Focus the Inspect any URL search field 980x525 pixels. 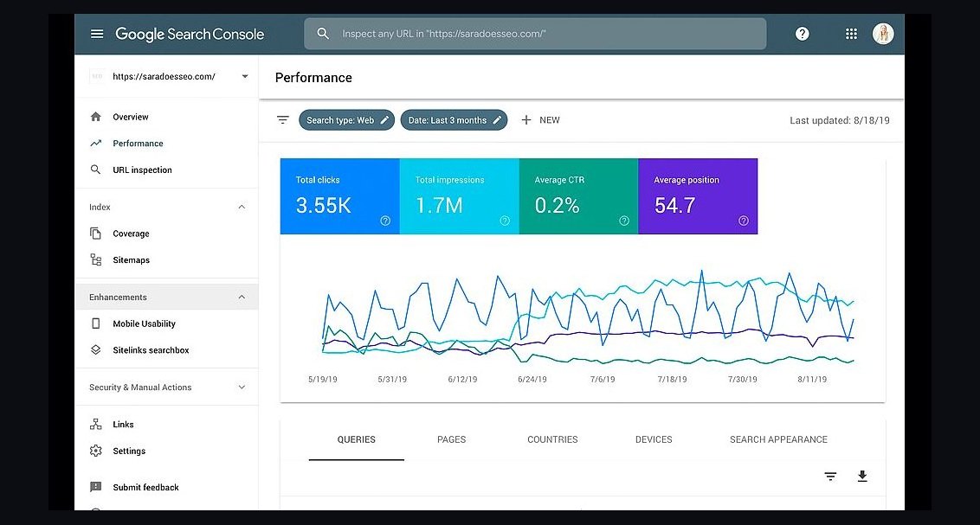pos(535,34)
